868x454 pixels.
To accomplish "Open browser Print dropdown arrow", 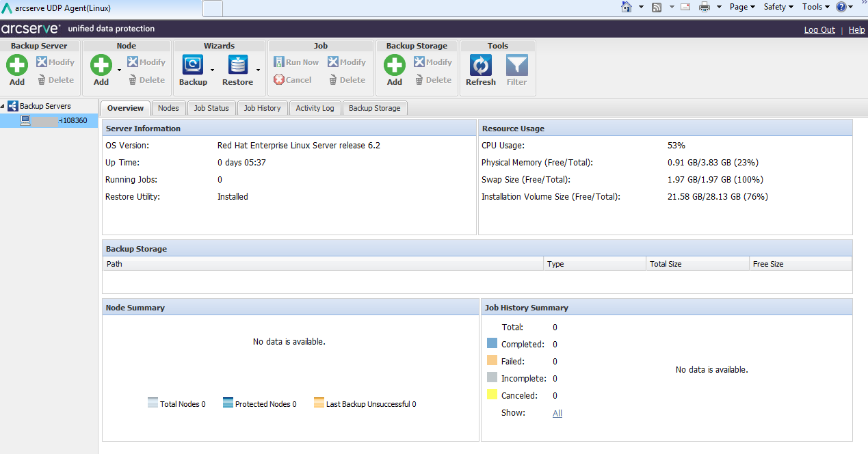I will click(x=719, y=7).
